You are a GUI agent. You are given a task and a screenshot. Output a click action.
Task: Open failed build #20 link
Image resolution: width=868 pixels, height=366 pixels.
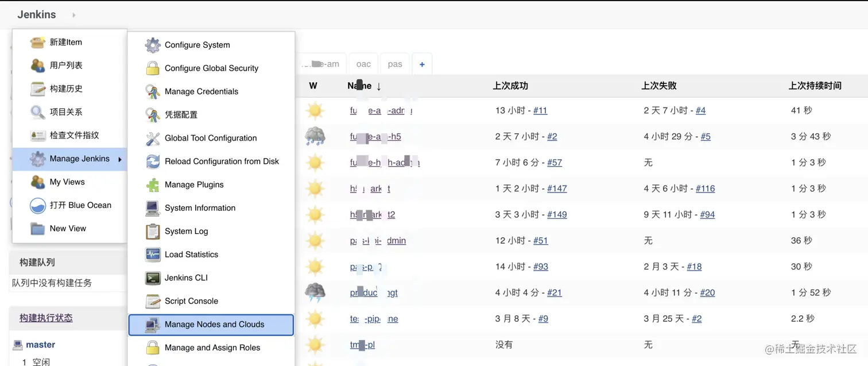[707, 292]
